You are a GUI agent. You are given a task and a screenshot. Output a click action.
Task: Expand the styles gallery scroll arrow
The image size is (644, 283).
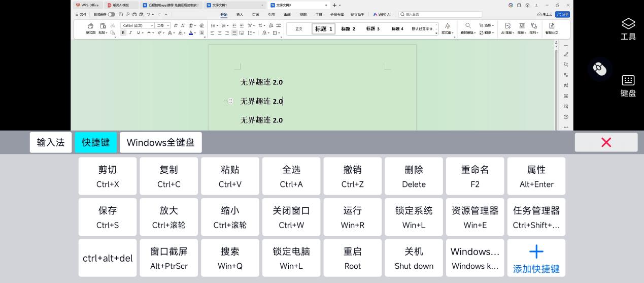click(436, 33)
